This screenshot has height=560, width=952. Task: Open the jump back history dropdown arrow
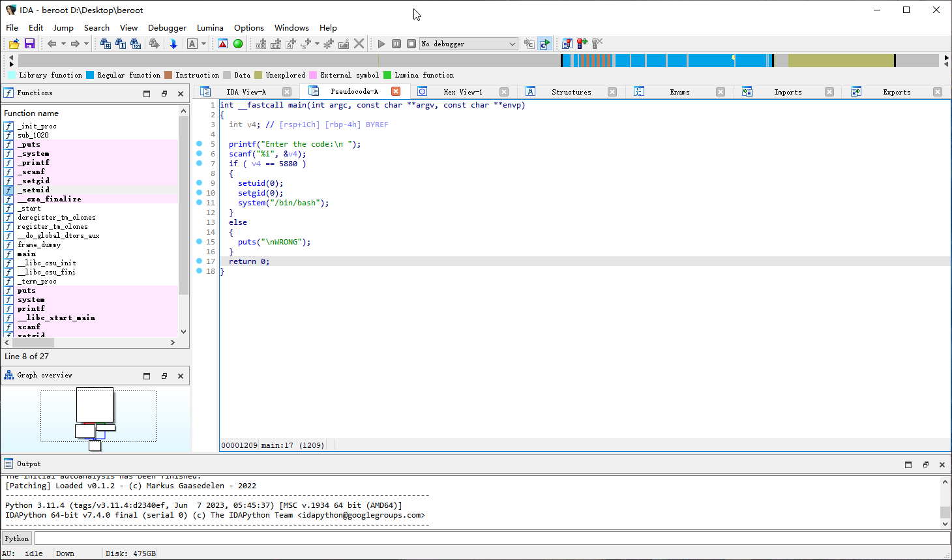tap(63, 44)
